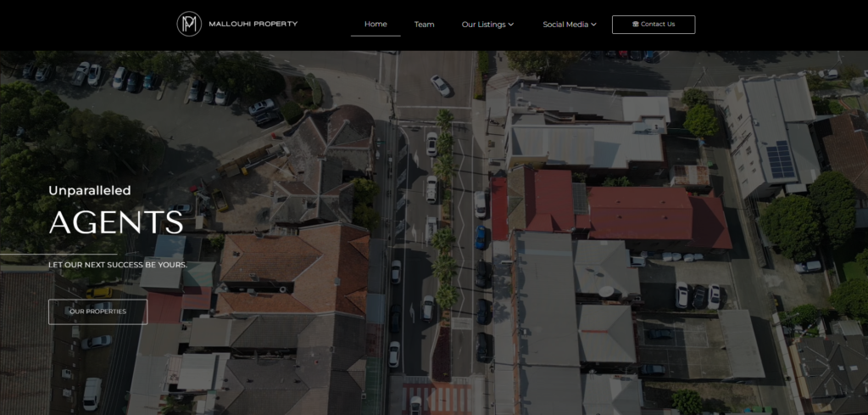Click the LET OUR NEXT SUCCESS BE YOURS tagline
Viewport: 868px width, 415px height.
tap(118, 265)
